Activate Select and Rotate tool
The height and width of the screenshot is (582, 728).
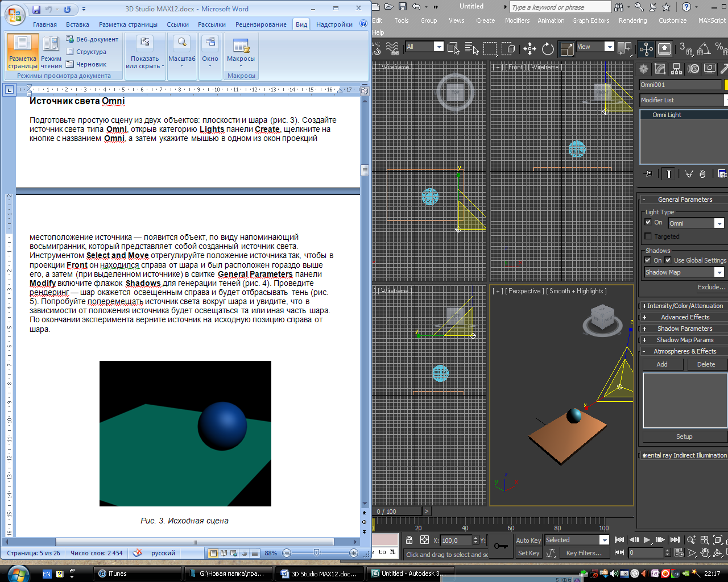point(548,48)
